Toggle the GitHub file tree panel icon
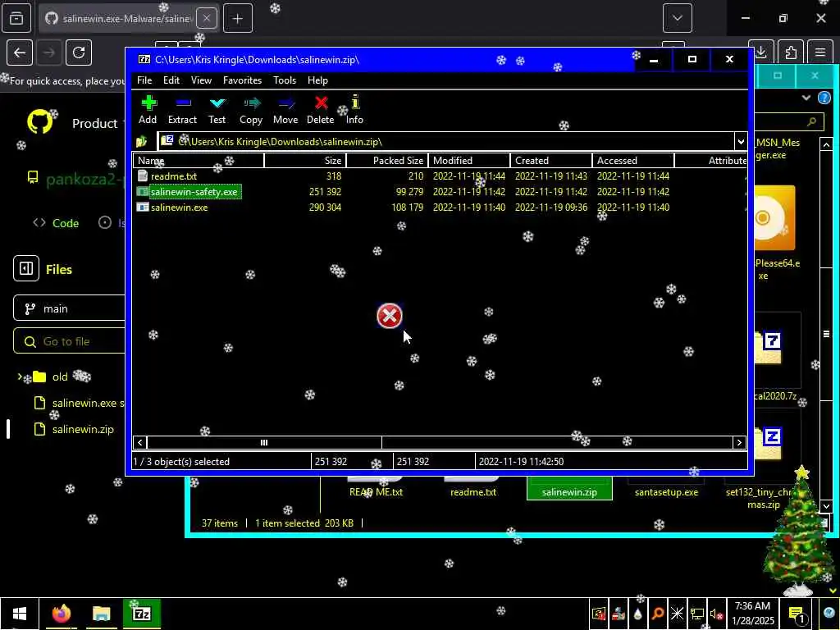This screenshot has width=840, height=630. 26,268
